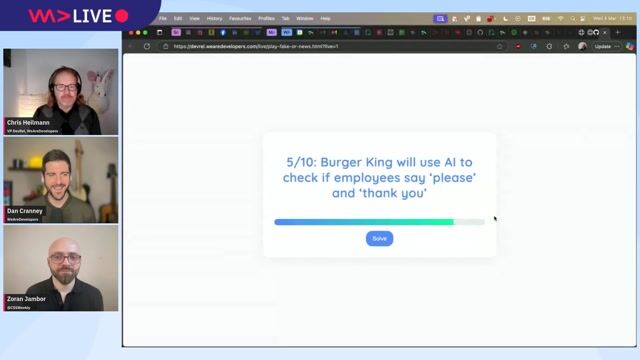Click the WeAreDevelopers LIVE logo
This screenshot has height=360, width=640.
[78, 16]
